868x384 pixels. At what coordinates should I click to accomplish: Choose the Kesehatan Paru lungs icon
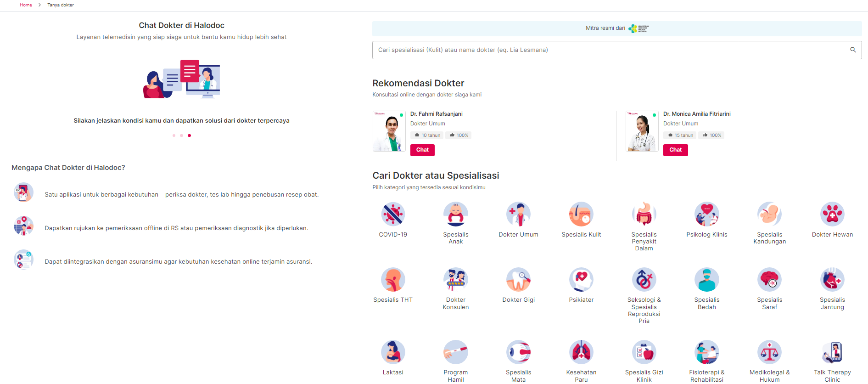point(581,352)
